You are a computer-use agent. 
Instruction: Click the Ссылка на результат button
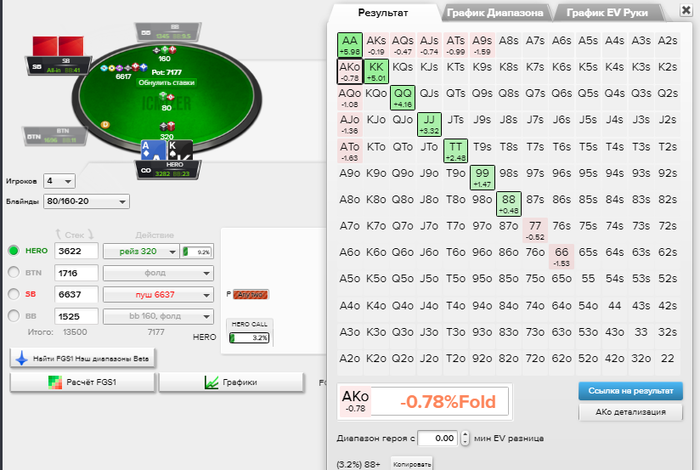pos(630,391)
